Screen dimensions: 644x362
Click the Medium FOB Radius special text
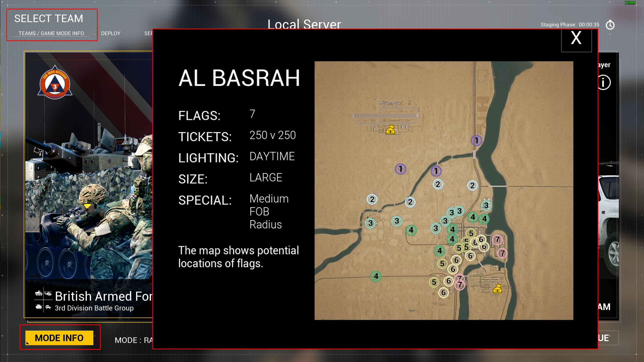point(269,211)
